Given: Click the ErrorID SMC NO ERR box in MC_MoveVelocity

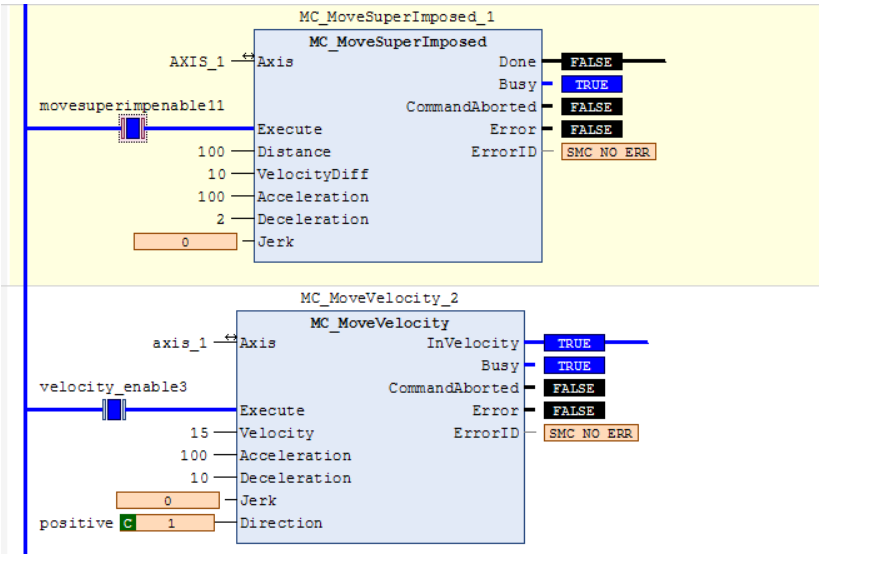Looking at the screenshot, I should point(591,433).
